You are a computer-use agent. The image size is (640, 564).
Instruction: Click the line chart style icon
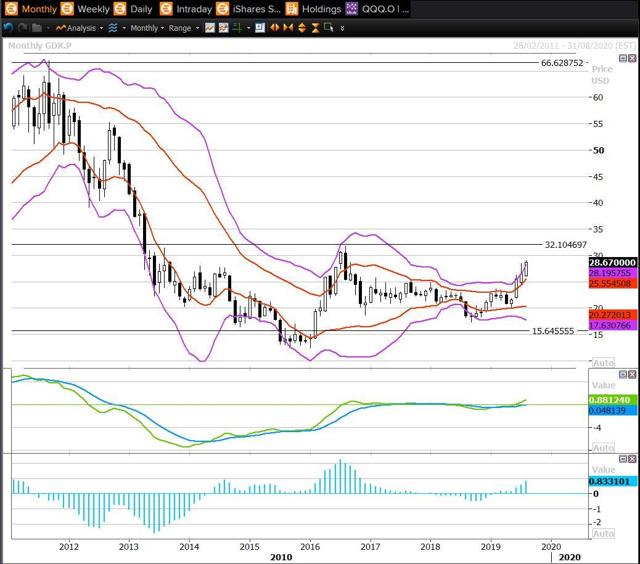210,28
